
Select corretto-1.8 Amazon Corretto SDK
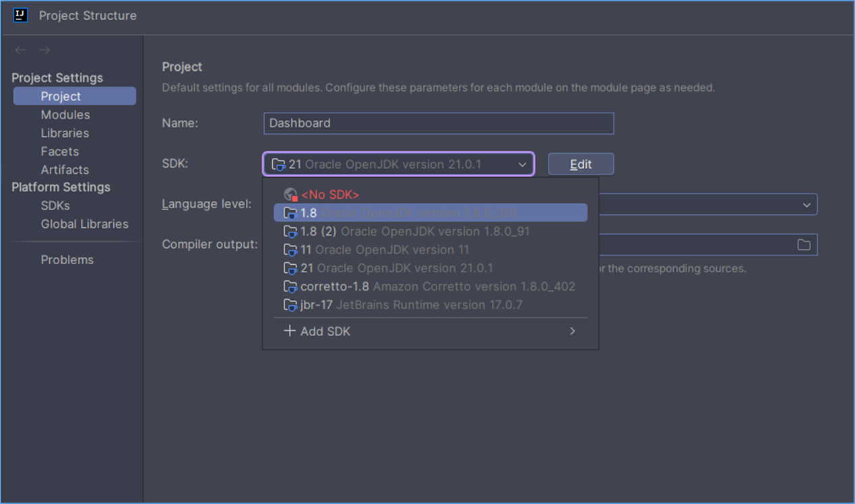click(431, 286)
